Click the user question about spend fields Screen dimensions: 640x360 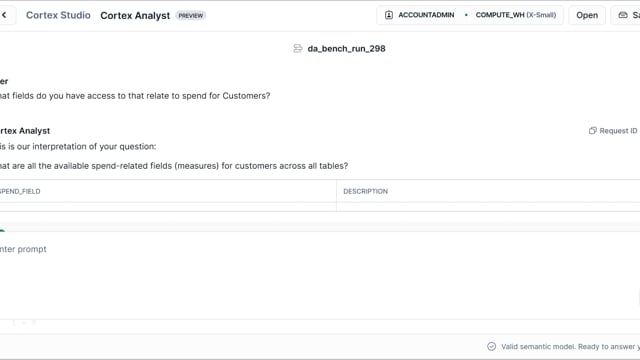coord(135,96)
